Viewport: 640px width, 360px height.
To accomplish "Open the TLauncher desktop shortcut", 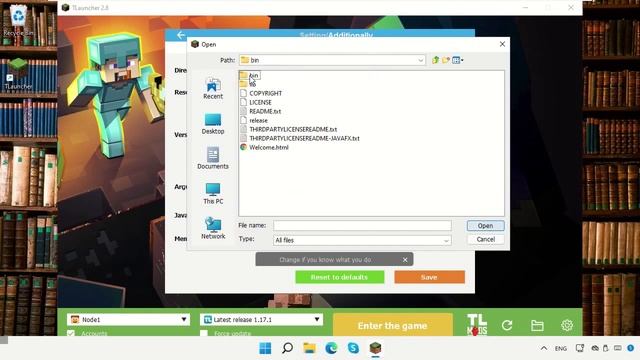I will [18, 74].
